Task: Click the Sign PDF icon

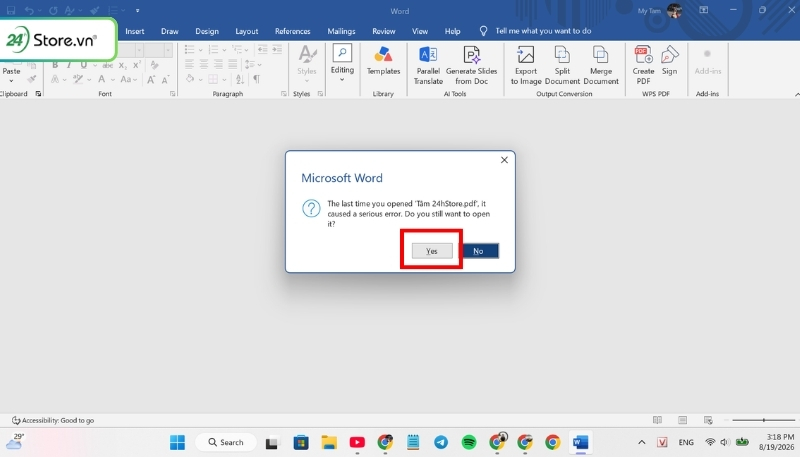Action: 669,60
